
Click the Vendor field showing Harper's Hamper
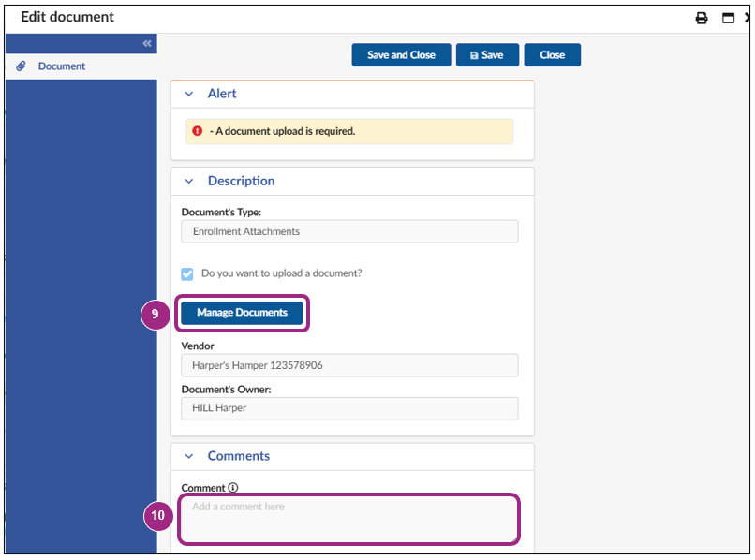[348, 365]
